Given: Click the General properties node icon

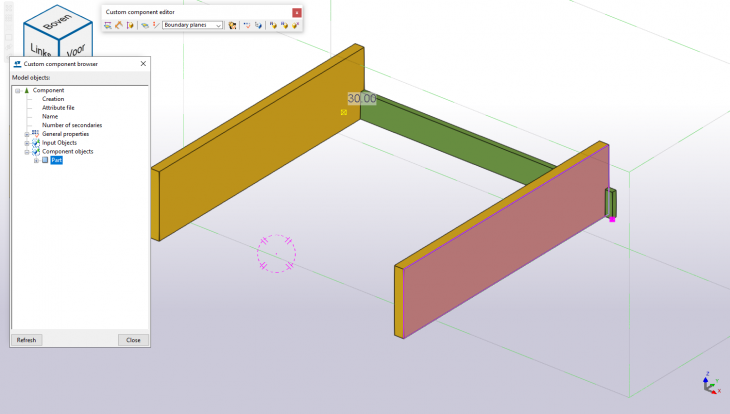Looking at the screenshot, I should click(x=35, y=134).
